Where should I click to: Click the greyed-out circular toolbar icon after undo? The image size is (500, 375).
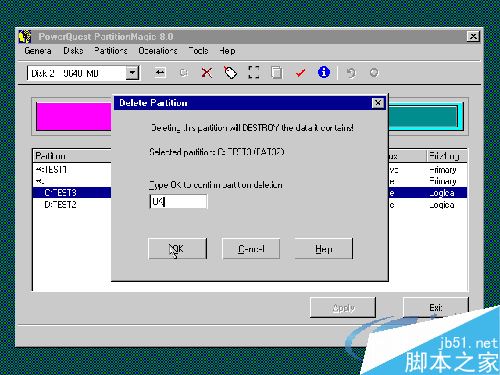374,72
